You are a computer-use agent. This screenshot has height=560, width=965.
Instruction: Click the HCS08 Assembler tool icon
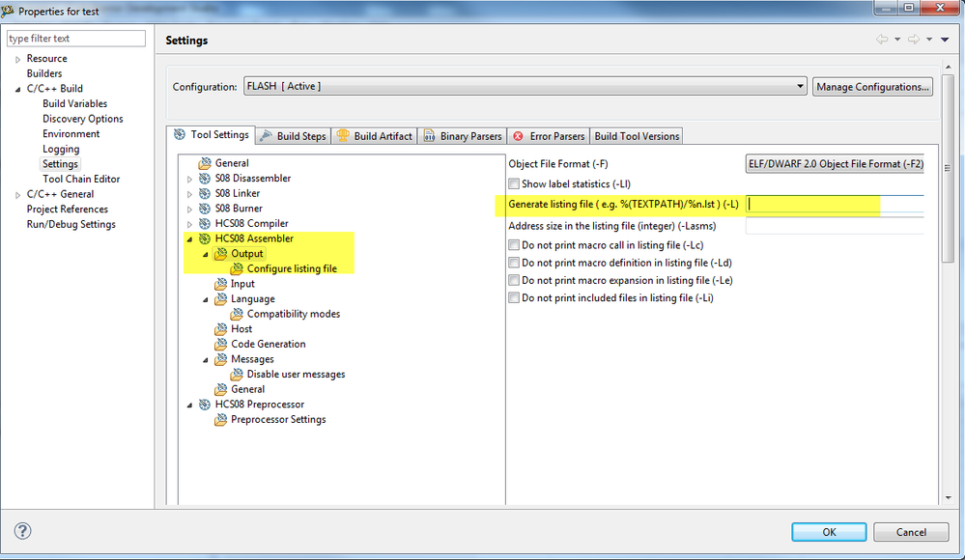pyautogui.click(x=205, y=238)
